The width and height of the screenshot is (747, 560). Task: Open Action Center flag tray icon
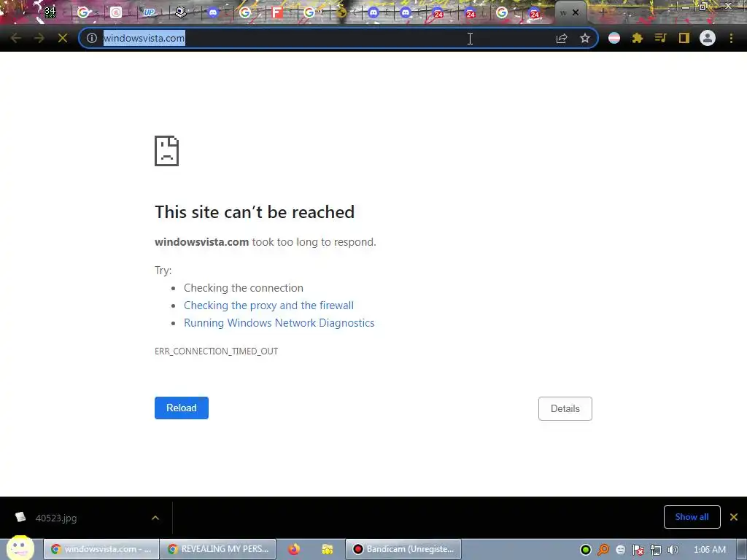point(638,550)
